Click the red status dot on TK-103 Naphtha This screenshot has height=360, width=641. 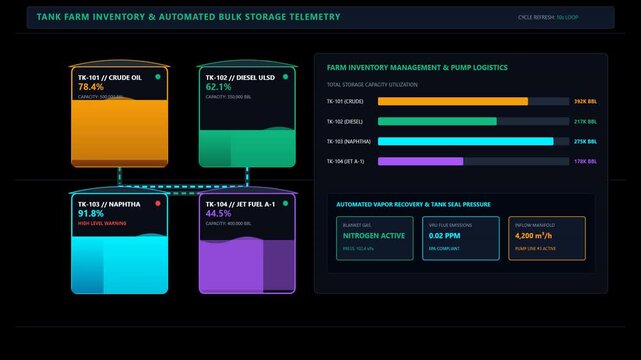(158, 203)
